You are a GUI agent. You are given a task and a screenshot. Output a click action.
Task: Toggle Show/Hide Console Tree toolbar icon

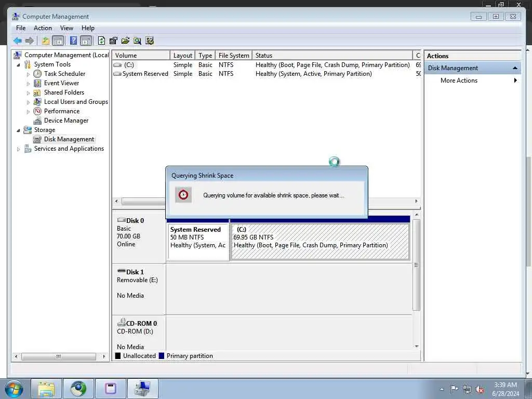click(58, 41)
